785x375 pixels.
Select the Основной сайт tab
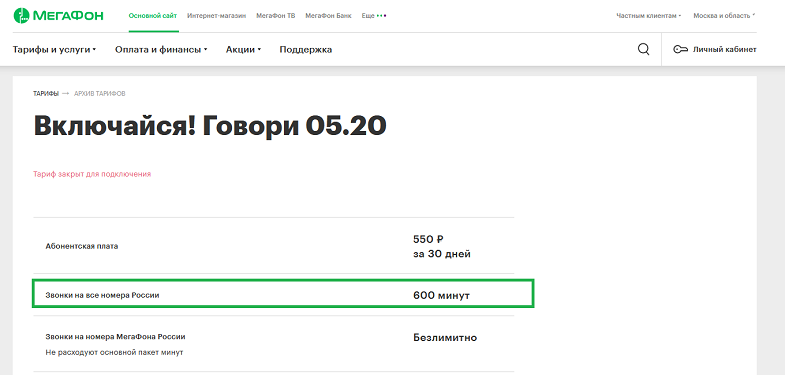tap(153, 16)
